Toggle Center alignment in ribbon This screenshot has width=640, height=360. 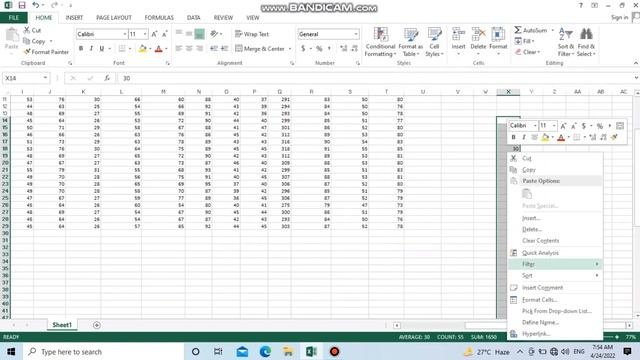tap(189, 49)
